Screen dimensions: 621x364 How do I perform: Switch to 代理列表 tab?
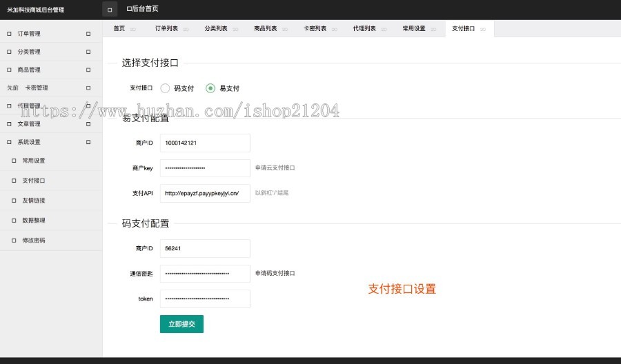364,28
